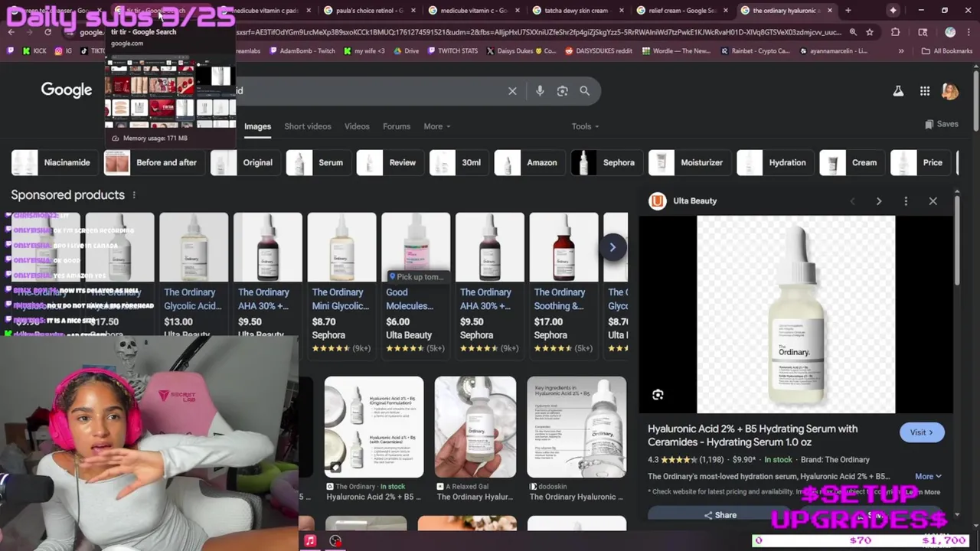The image size is (980, 551).
Task: Switch to Forums results tab
Action: [x=397, y=126]
